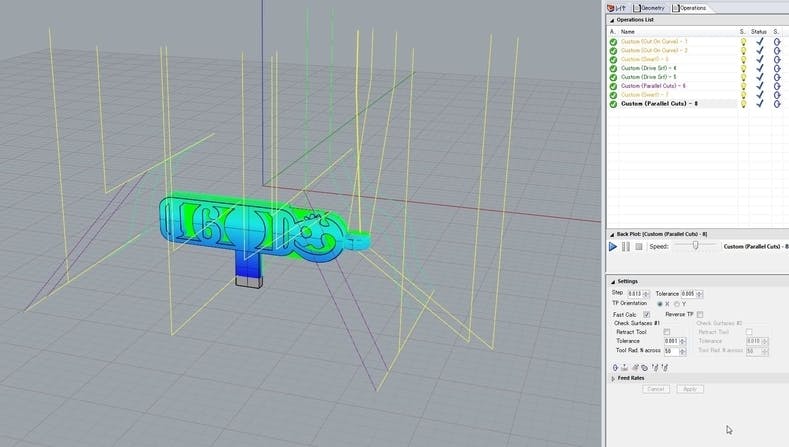Screen dimensions: 789x447
Task: Switch to the Geometry tab
Action: [x=652, y=7]
